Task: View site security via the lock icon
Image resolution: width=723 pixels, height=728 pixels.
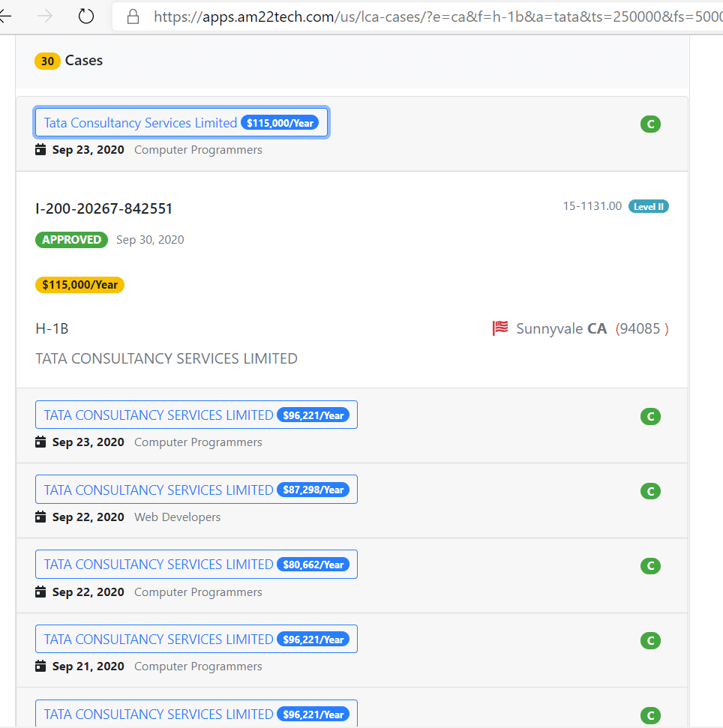Action: pos(133,16)
